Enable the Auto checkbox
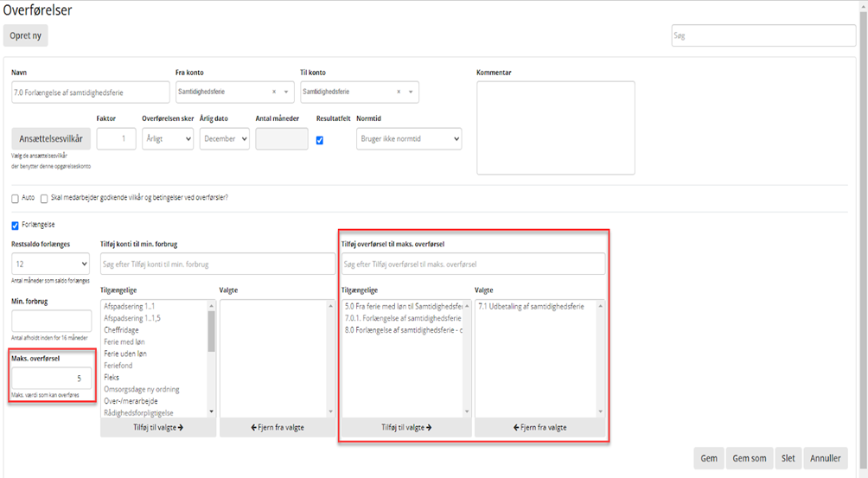This screenshot has height=478, width=868. pos(16,198)
